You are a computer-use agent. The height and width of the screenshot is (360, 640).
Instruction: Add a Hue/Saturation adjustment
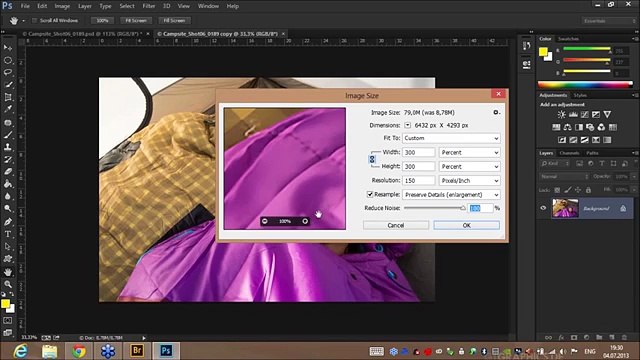click(556, 127)
